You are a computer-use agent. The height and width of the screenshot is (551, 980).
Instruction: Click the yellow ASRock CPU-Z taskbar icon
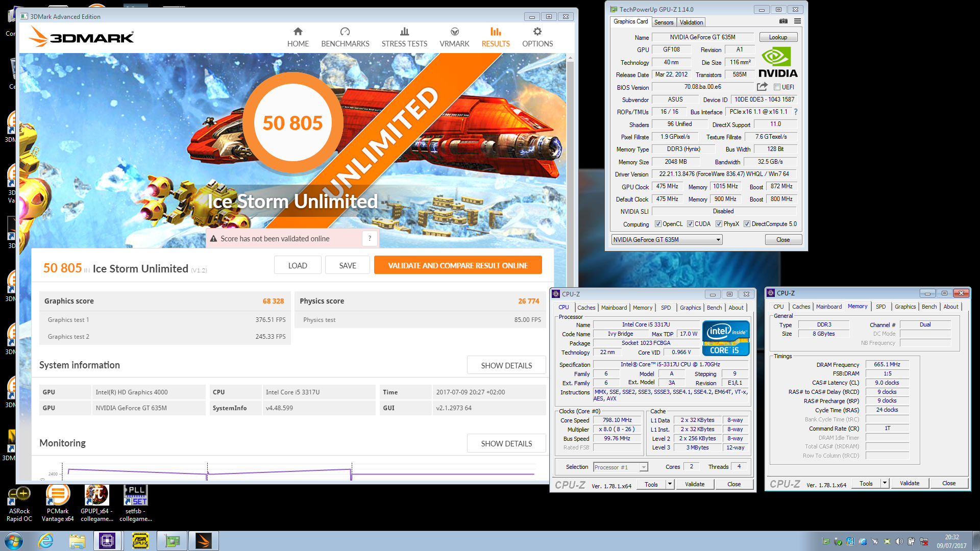pos(140,541)
